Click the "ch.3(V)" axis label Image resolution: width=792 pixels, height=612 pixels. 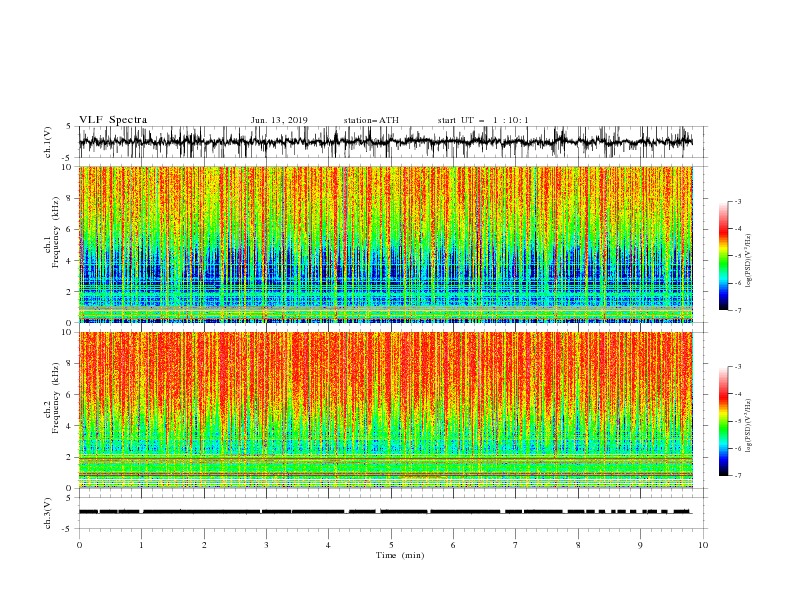[x=48, y=513]
